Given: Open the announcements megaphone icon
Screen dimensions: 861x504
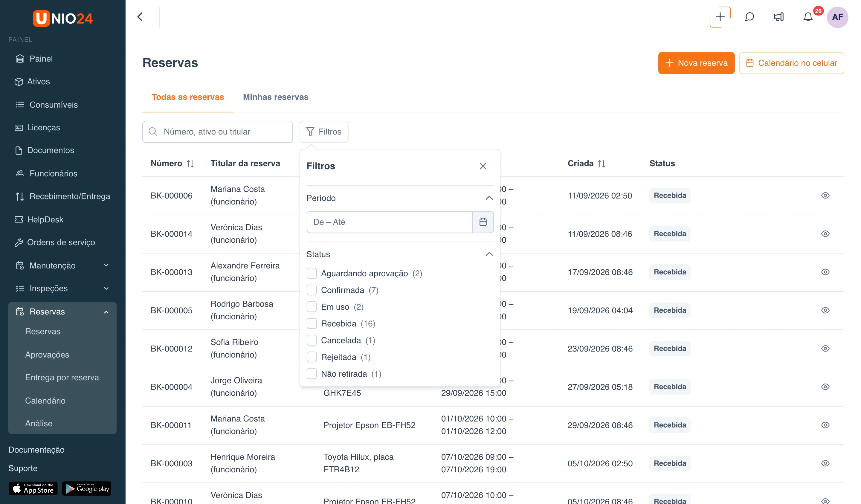Looking at the screenshot, I should pos(779,17).
